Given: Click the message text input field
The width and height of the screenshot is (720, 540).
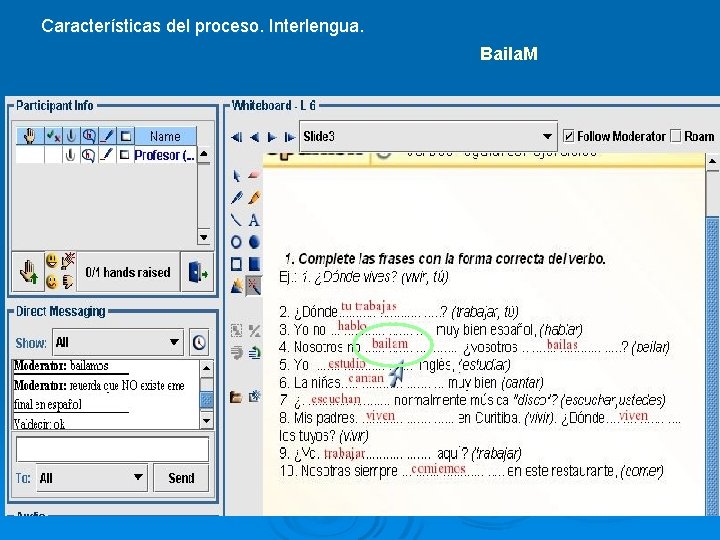Looking at the screenshot, I should click(112, 449).
